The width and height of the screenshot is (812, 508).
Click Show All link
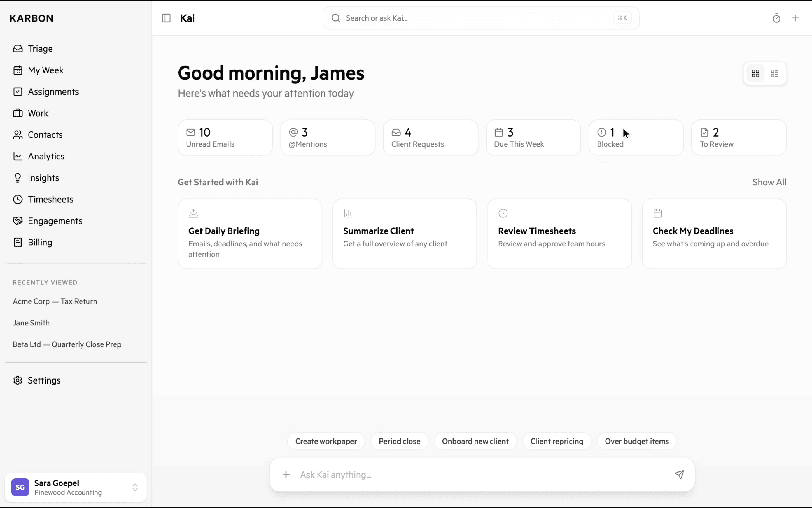[769, 182]
